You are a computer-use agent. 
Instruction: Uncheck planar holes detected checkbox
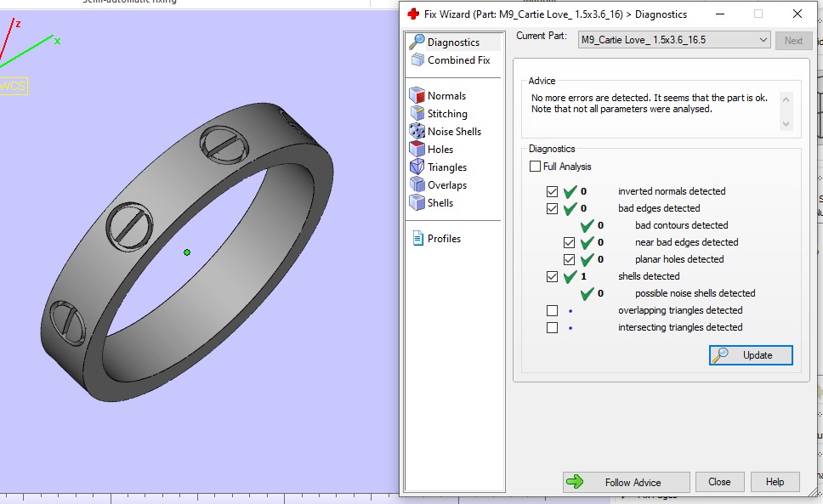click(569, 259)
